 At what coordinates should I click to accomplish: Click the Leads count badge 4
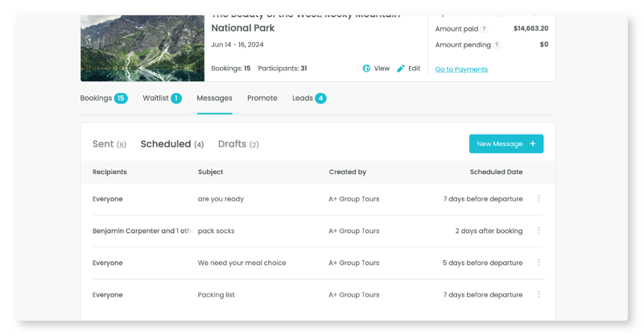pyautogui.click(x=320, y=98)
